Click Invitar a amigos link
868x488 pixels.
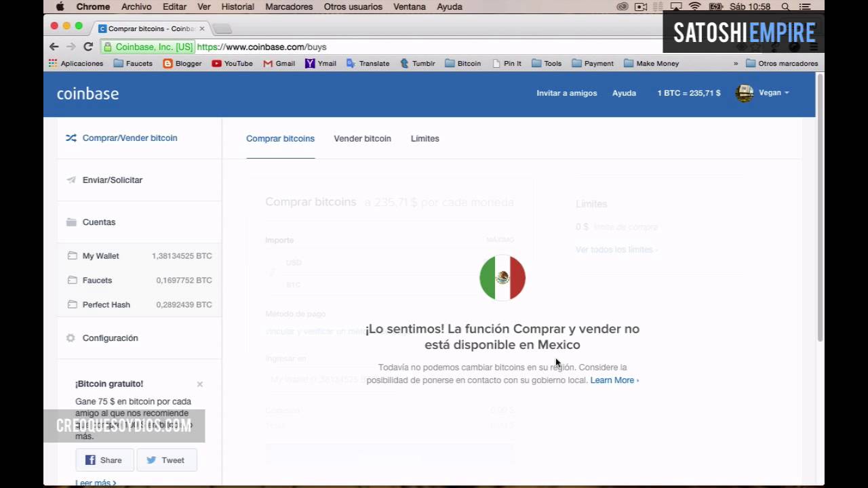click(x=567, y=93)
